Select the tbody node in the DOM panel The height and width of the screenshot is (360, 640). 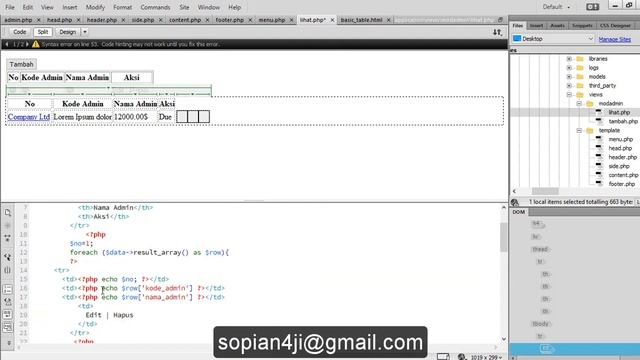540,324
